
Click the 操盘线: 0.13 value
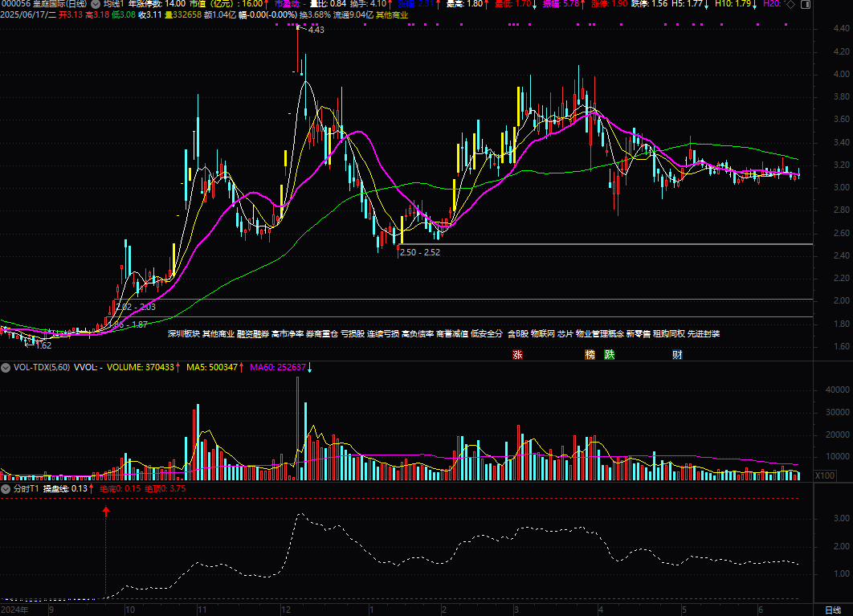click(65, 489)
